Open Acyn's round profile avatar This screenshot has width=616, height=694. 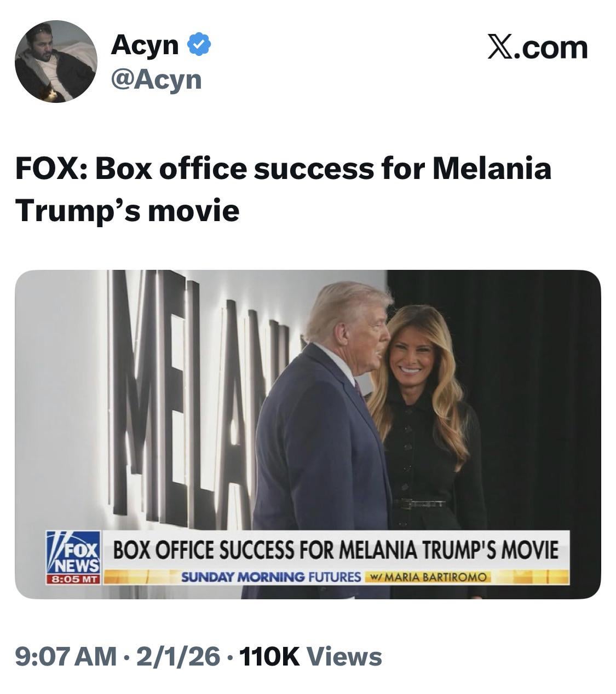tap(56, 61)
